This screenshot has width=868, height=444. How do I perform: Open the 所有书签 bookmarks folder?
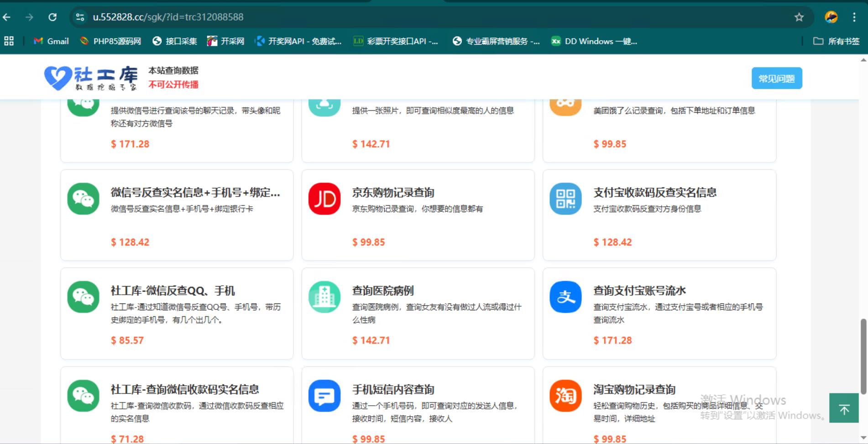tap(837, 41)
